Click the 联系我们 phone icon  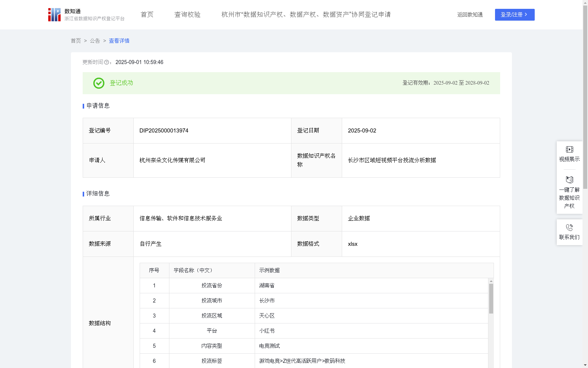click(569, 227)
